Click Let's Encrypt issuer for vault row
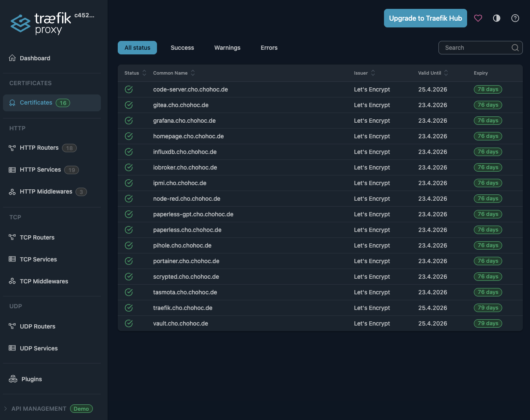 click(x=372, y=323)
